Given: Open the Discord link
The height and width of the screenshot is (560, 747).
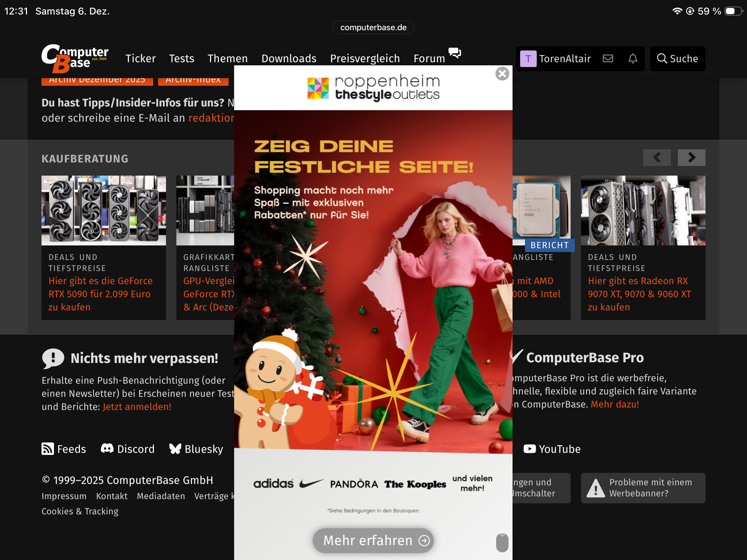Looking at the screenshot, I should pos(128,449).
